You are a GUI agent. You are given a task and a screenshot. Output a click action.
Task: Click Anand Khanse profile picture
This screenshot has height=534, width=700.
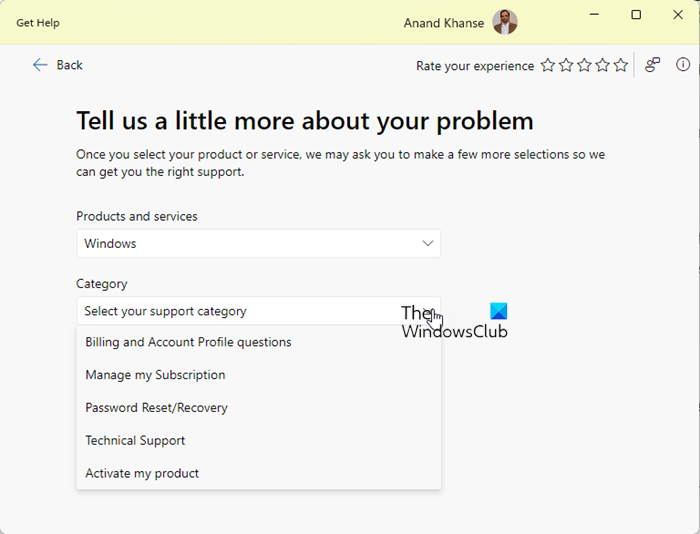pyautogui.click(x=505, y=22)
